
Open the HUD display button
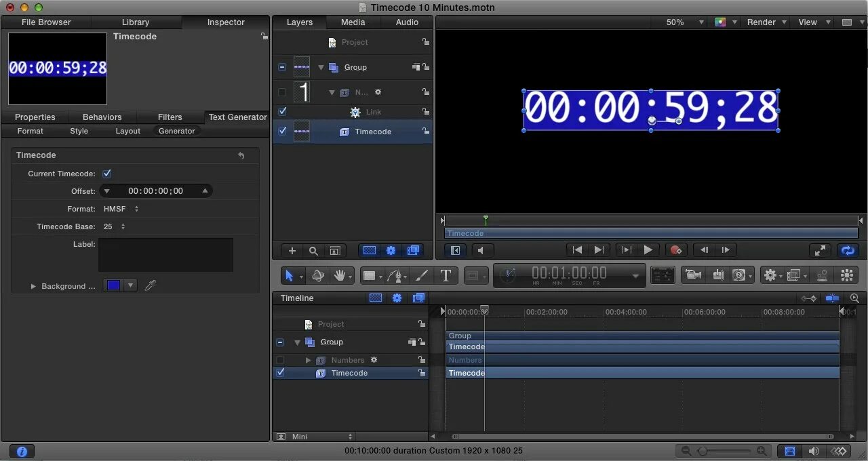point(663,275)
